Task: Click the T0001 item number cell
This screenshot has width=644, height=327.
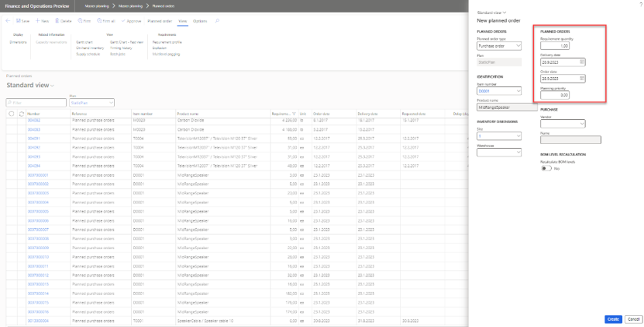Action: pos(153,321)
